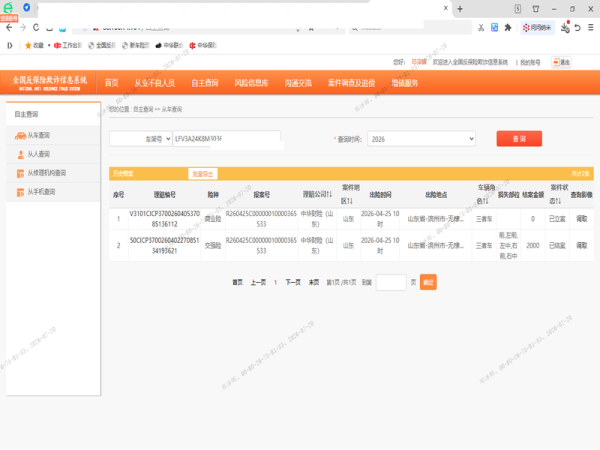The height and width of the screenshot is (450, 600).
Task: Open the 自主查询 top menu
Action: (205, 83)
